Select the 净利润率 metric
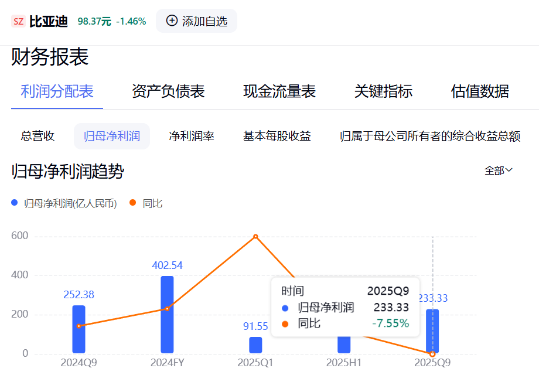 (192, 136)
